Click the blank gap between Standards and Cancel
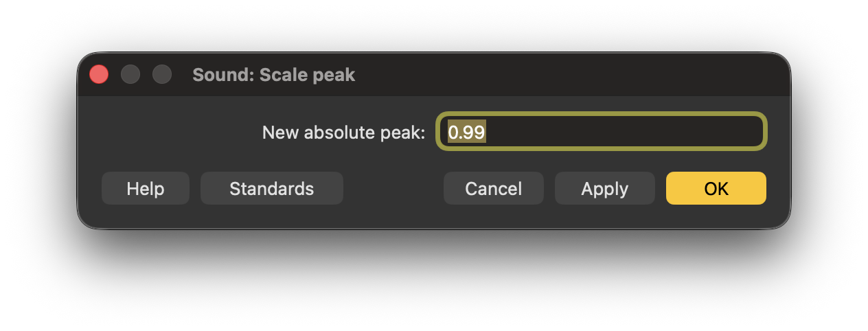Image resolution: width=868 pixels, height=331 pixels. click(393, 188)
